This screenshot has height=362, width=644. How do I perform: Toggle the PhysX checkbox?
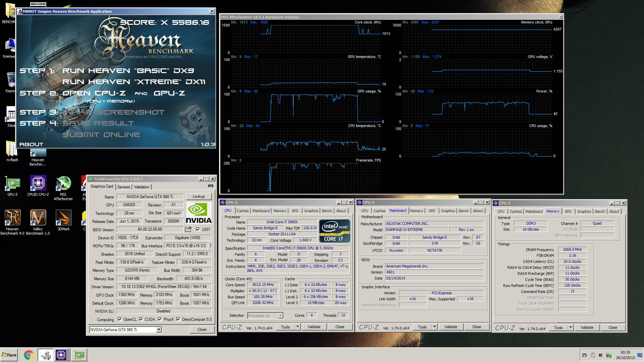pyautogui.click(x=160, y=319)
